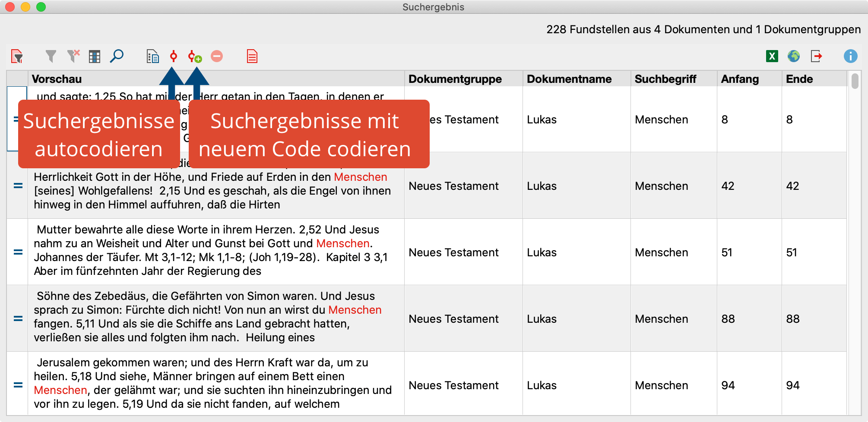The image size is (868, 422).
Task: Click the document filter icon in toolbar
Action: pos(17,56)
